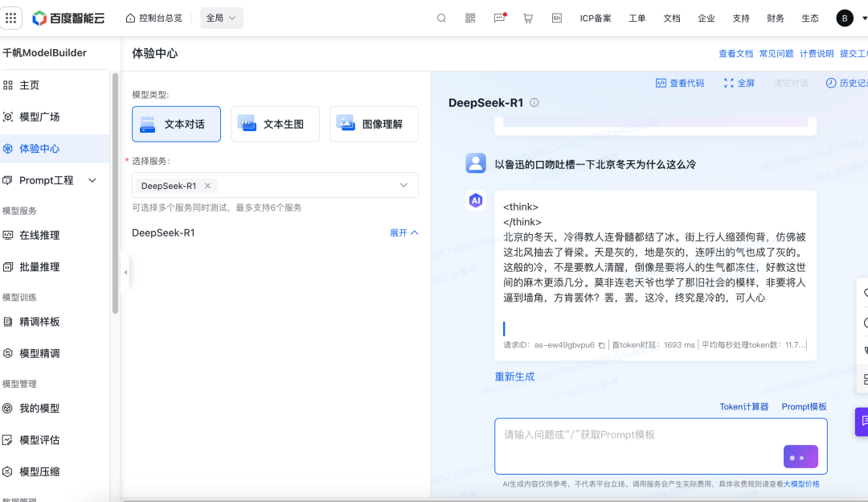Open ICP备案 in the top menu

click(596, 19)
